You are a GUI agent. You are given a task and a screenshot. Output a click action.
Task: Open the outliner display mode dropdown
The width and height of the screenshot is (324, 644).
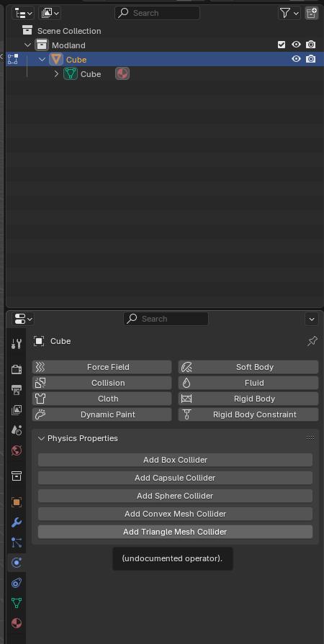coord(50,13)
